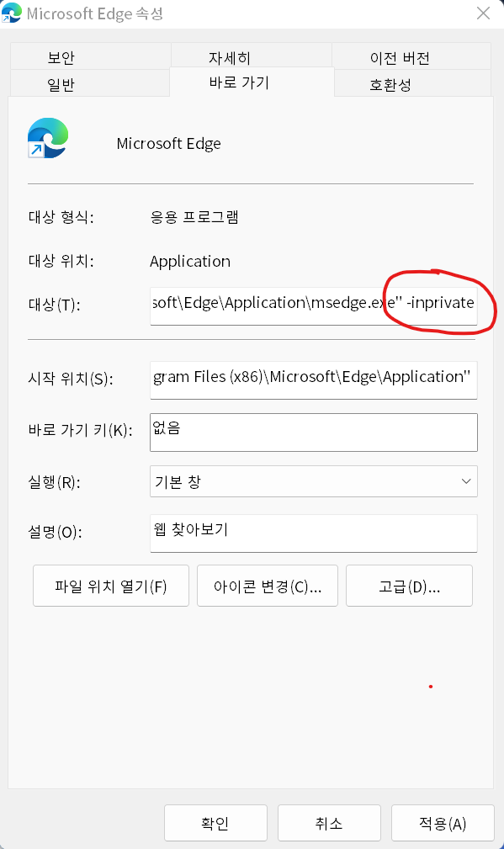Cancel with the 취소 button

click(329, 823)
